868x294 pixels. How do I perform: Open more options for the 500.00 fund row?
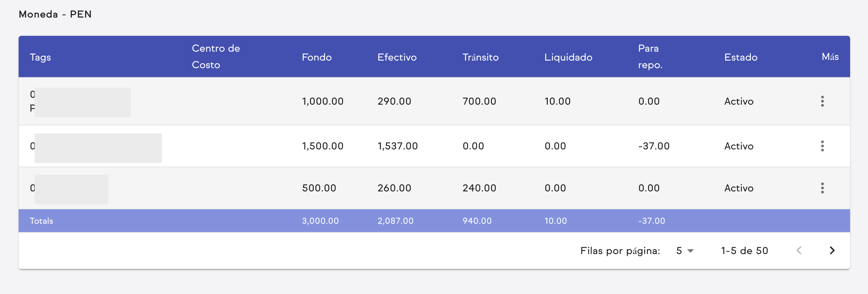point(822,188)
